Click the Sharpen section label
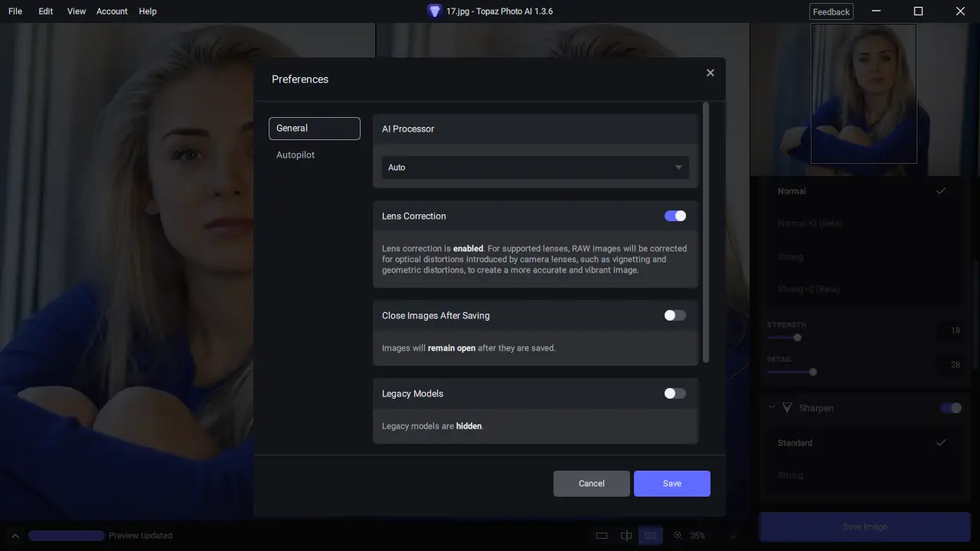Screen dimensions: 980x551 coord(816,408)
